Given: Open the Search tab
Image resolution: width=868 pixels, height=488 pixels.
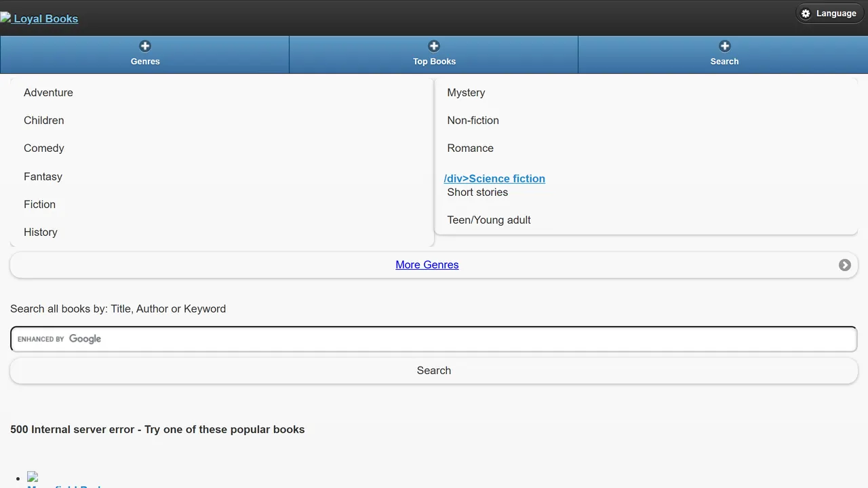Looking at the screenshot, I should [x=724, y=54].
